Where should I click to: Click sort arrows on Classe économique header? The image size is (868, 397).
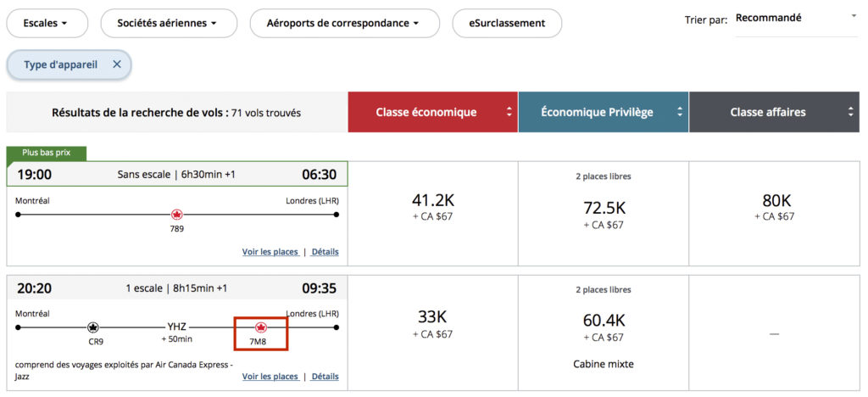[x=509, y=112]
